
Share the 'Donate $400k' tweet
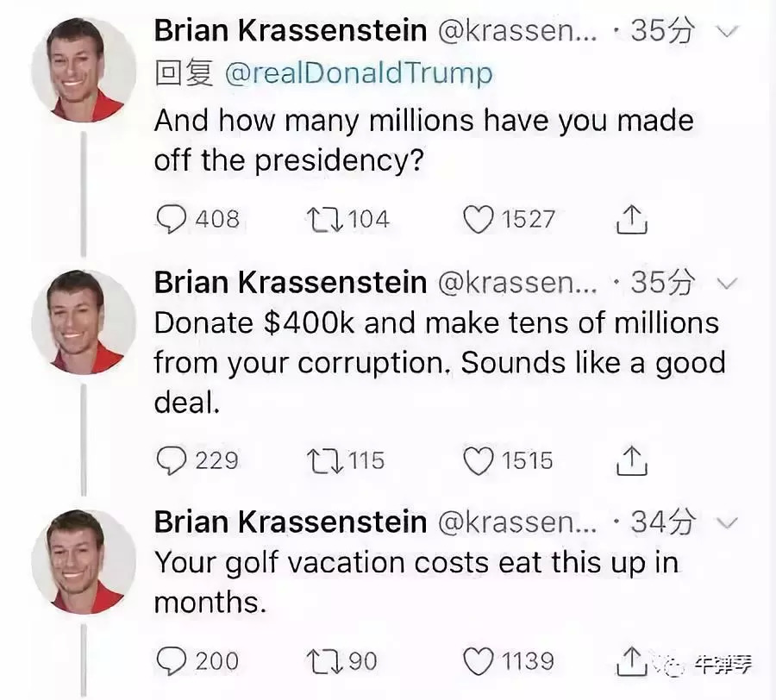click(631, 462)
